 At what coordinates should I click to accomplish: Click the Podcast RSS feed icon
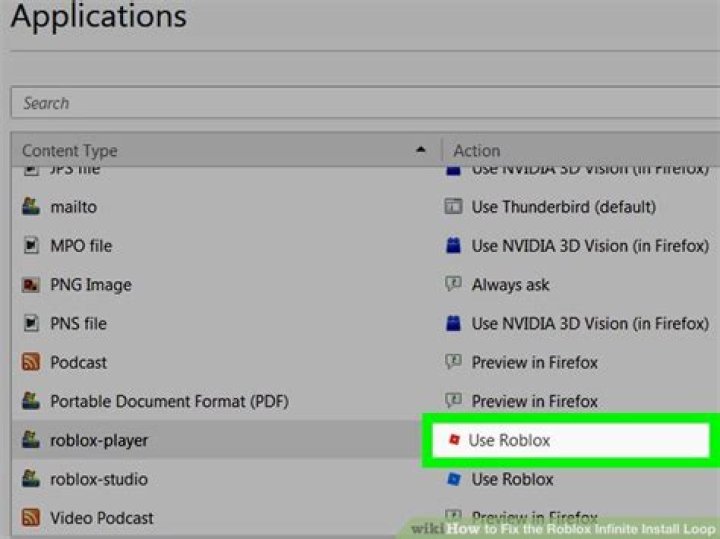click(30, 363)
